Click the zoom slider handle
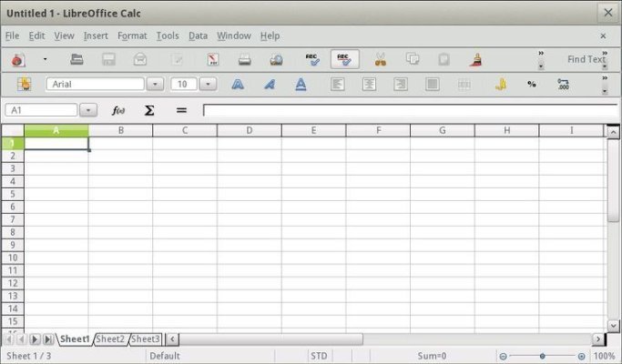The image size is (622, 364). pyautogui.click(x=542, y=356)
